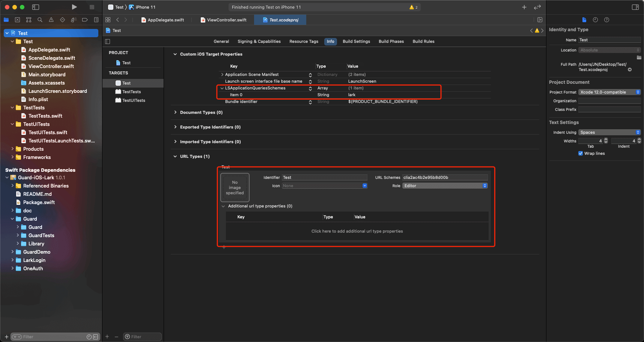Collapse the URL Types section
Viewport: 644px width, 342px height.
(x=175, y=156)
